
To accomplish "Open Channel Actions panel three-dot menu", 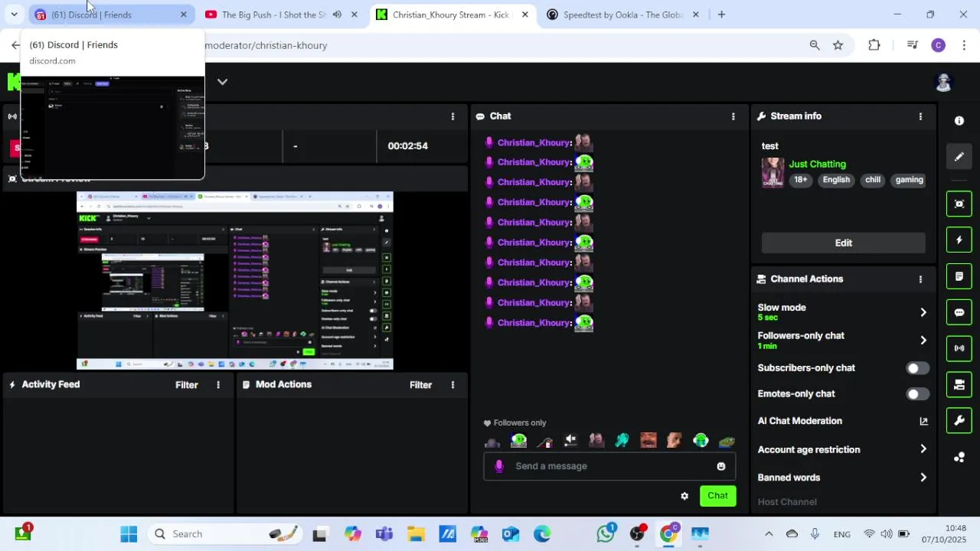I will pyautogui.click(x=920, y=279).
